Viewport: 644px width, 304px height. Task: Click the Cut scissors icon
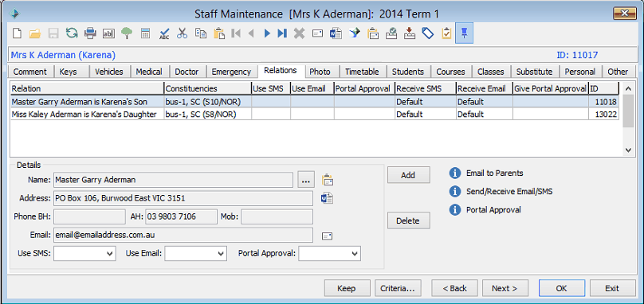tap(182, 33)
